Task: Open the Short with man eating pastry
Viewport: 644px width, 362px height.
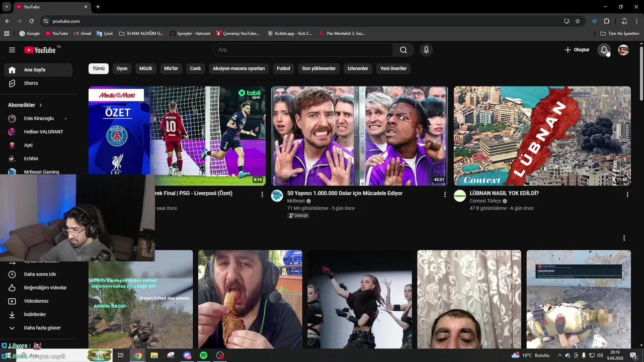Action: 250,300
